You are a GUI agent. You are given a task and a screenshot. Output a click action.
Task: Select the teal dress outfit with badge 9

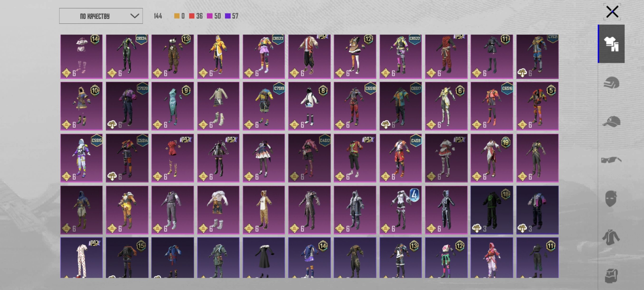point(172,106)
